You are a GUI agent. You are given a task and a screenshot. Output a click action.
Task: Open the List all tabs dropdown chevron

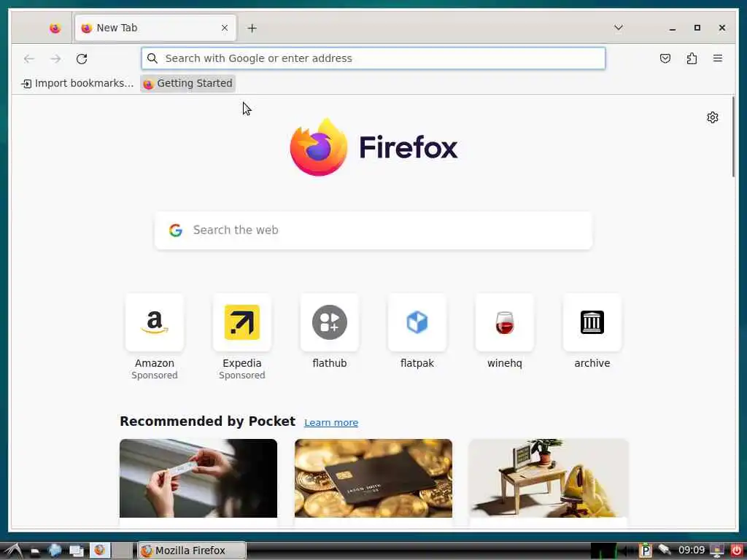pos(619,28)
